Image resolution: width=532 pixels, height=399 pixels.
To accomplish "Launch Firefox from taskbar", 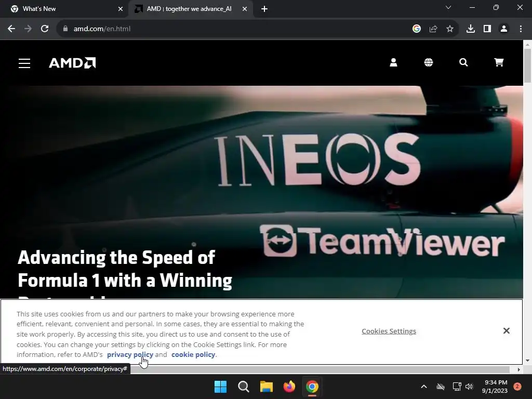I will pos(289,387).
